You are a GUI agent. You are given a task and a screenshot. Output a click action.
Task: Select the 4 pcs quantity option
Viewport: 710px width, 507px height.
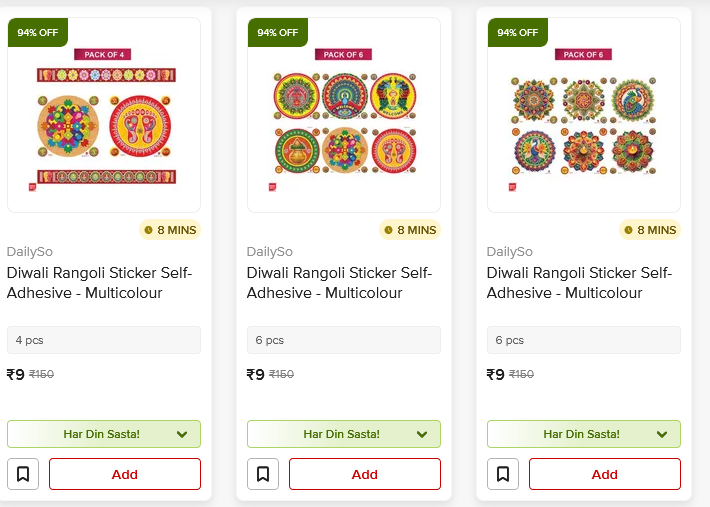click(104, 340)
